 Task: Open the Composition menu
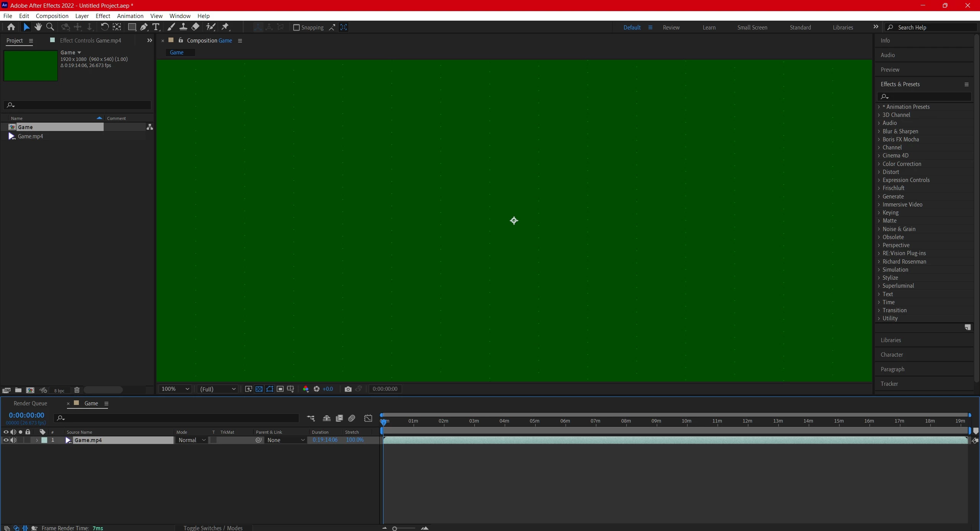click(x=52, y=16)
